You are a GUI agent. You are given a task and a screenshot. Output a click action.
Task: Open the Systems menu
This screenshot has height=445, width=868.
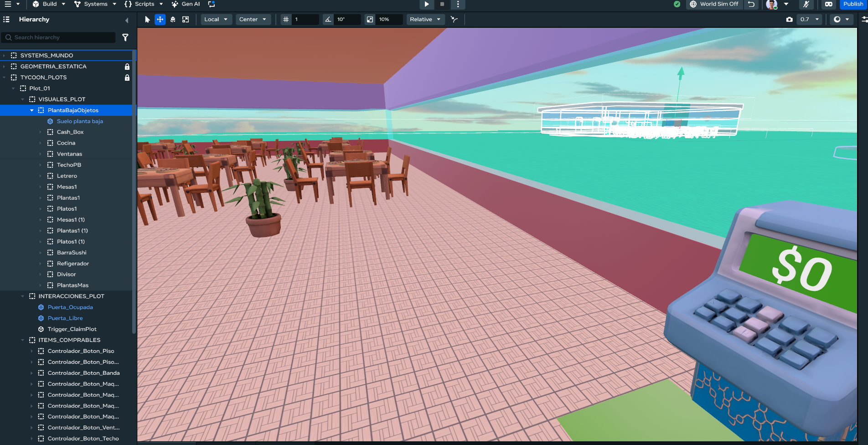click(x=95, y=4)
